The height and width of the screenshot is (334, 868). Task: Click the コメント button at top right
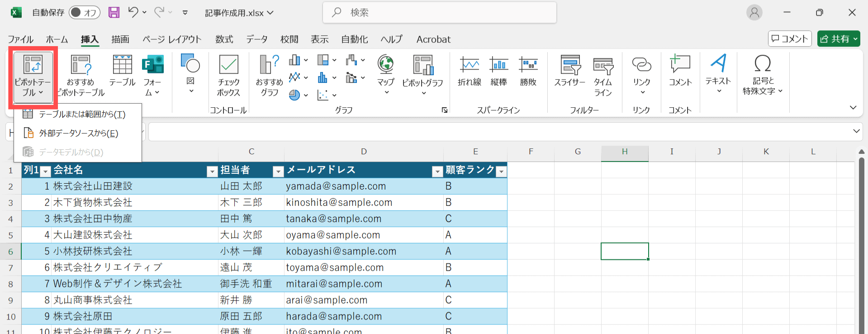790,39
